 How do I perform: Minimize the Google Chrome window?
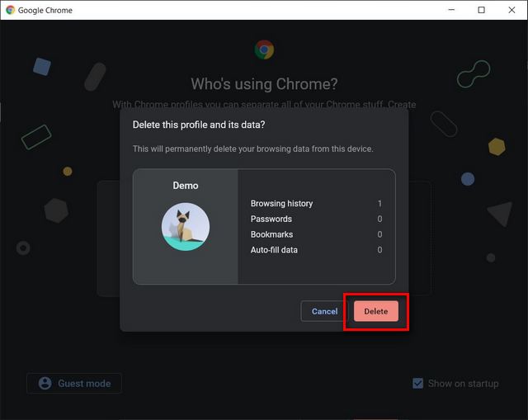pyautogui.click(x=451, y=10)
